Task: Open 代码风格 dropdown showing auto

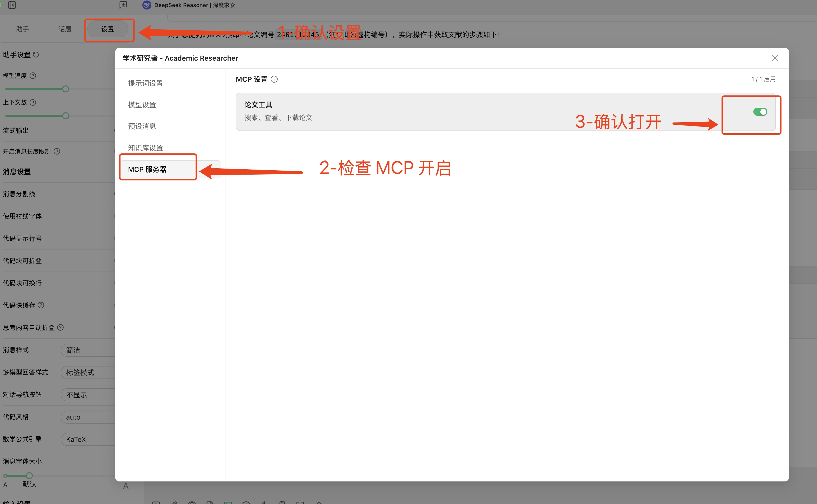Action: click(x=88, y=417)
